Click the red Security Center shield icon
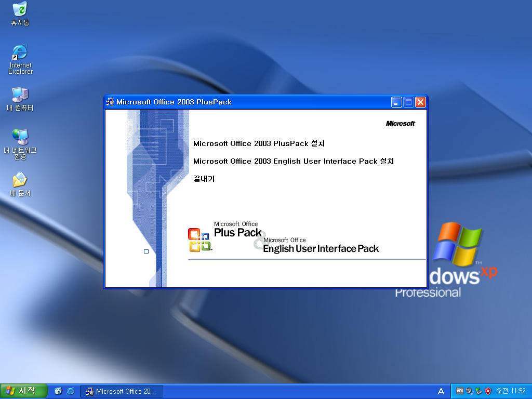This screenshot has width=532, height=399. pos(488,391)
